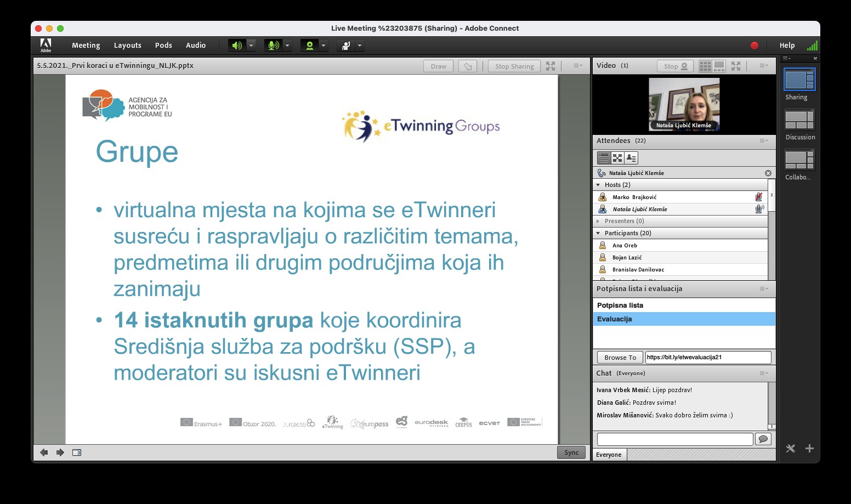Open the Share pod options menu
The width and height of the screenshot is (851, 504).
click(578, 66)
